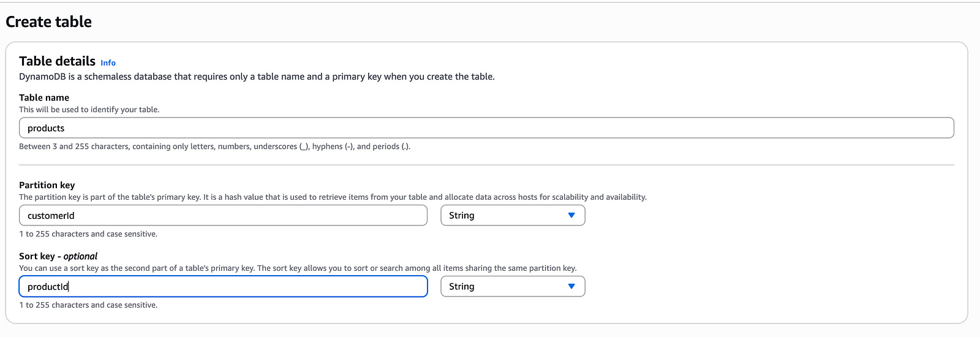Click the DynamoDB schemaless database description line

[x=257, y=77]
